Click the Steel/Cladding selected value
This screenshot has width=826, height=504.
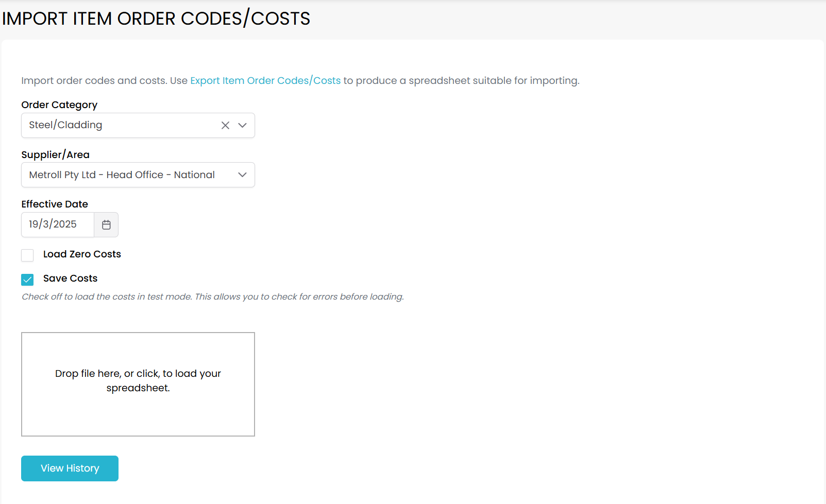[x=66, y=125]
